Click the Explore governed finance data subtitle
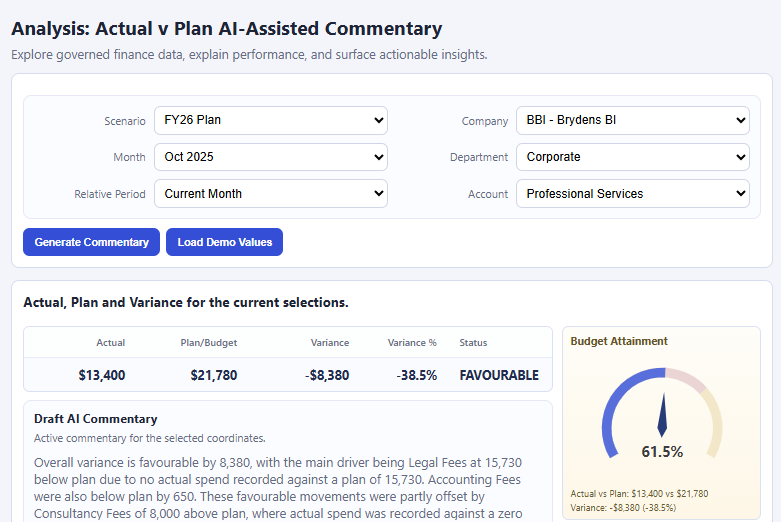Viewport: 781px width, 522px height. click(249, 54)
